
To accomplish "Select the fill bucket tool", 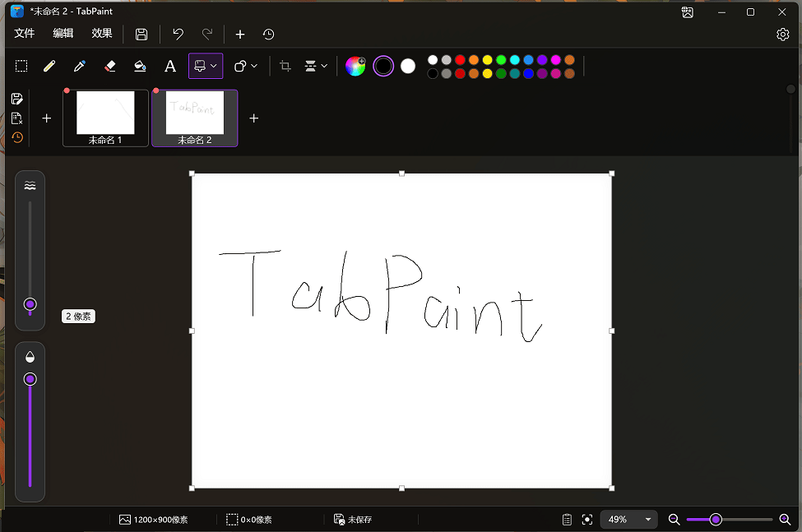I will tap(140, 66).
